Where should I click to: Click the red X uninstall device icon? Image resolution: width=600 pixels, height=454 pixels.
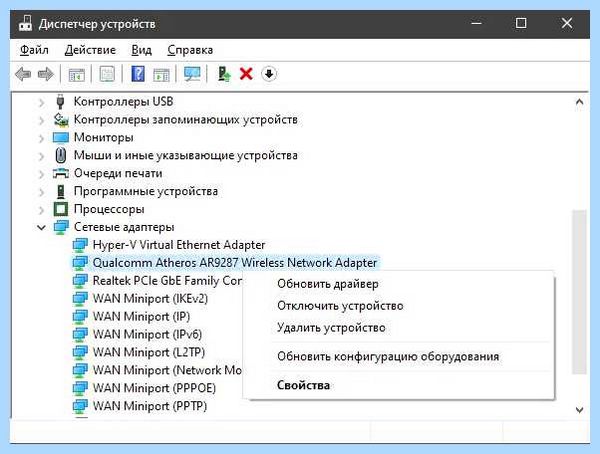[x=246, y=73]
